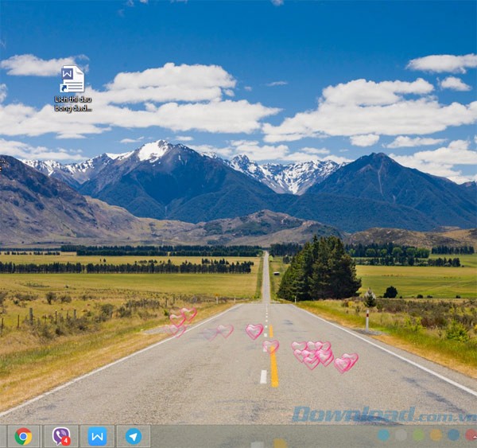The width and height of the screenshot is (477, 448).
Task: Click the large cluster of pink hearts
Action: [314, 353]
